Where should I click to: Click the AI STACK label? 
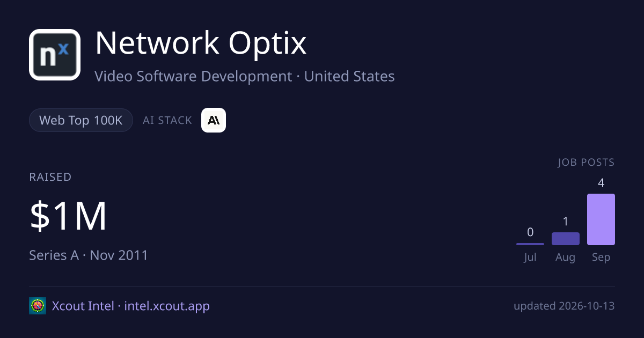click(167, 120)
